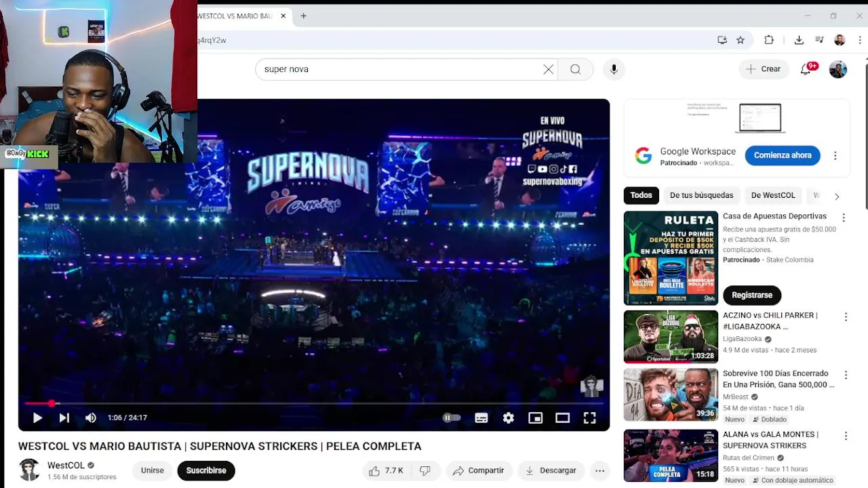Click the Unirse button
Screen dimensions: 868x488
pyautogui.click(x=153, y=470)
